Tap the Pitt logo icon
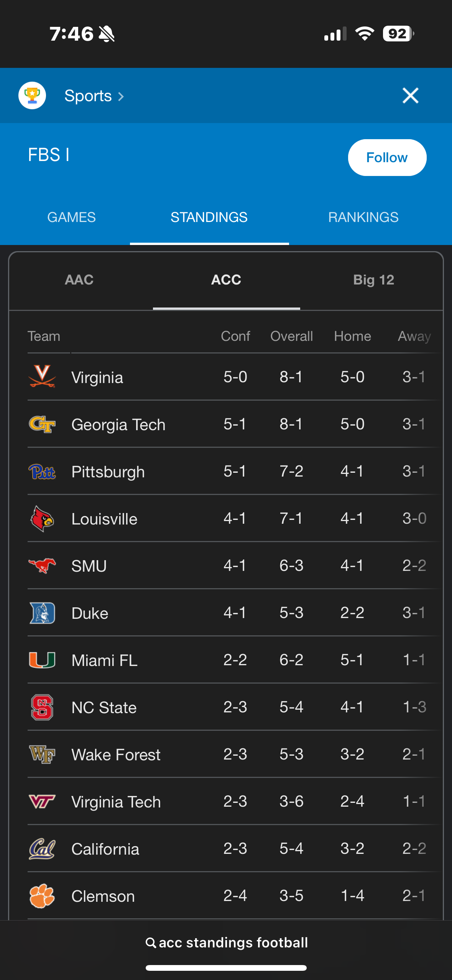The width and height of the screenshot is (452, 980). [42, 472]
